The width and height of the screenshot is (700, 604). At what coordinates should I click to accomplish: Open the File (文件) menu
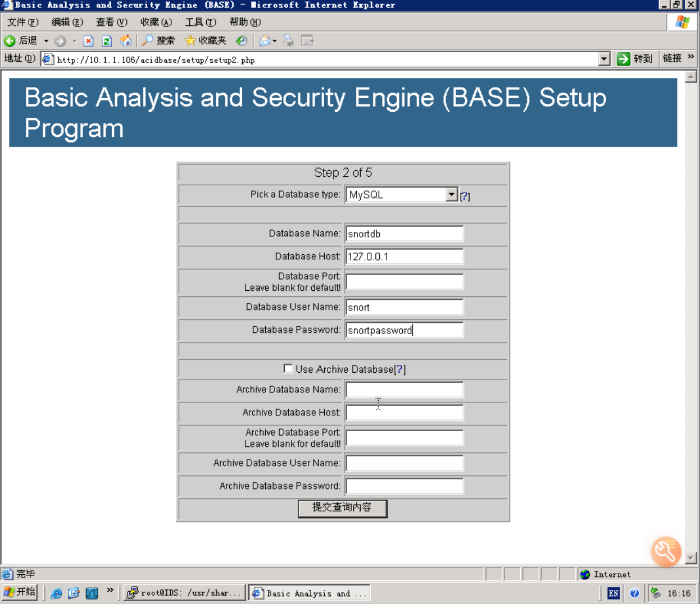coord(22,22)
